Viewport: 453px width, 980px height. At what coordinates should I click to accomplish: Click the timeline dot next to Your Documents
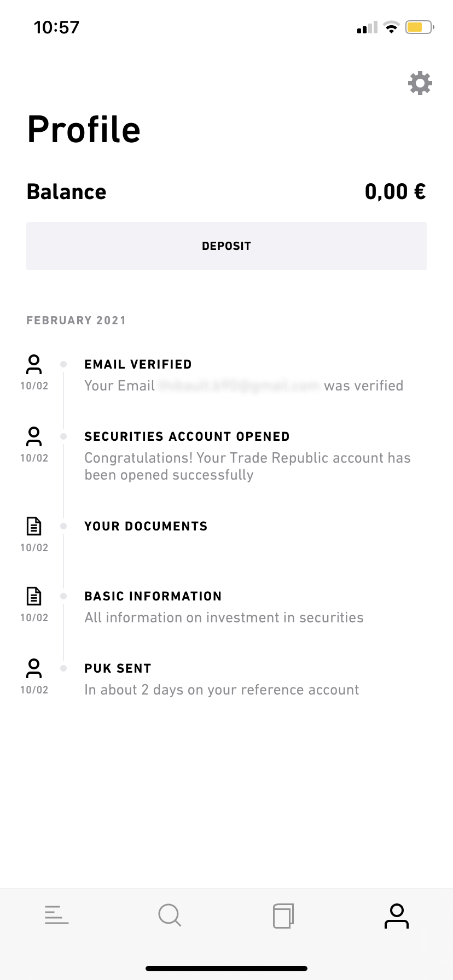coord(63,526)
